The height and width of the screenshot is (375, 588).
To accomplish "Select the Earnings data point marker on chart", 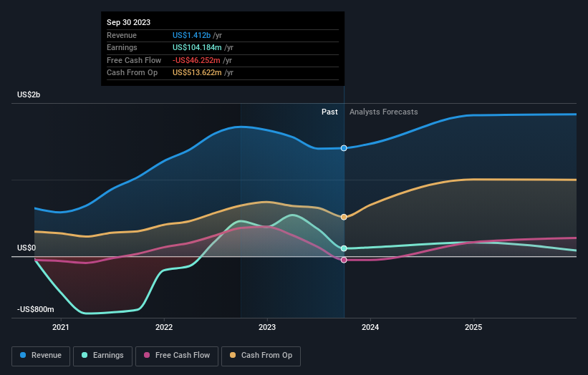I will [344, 248].
